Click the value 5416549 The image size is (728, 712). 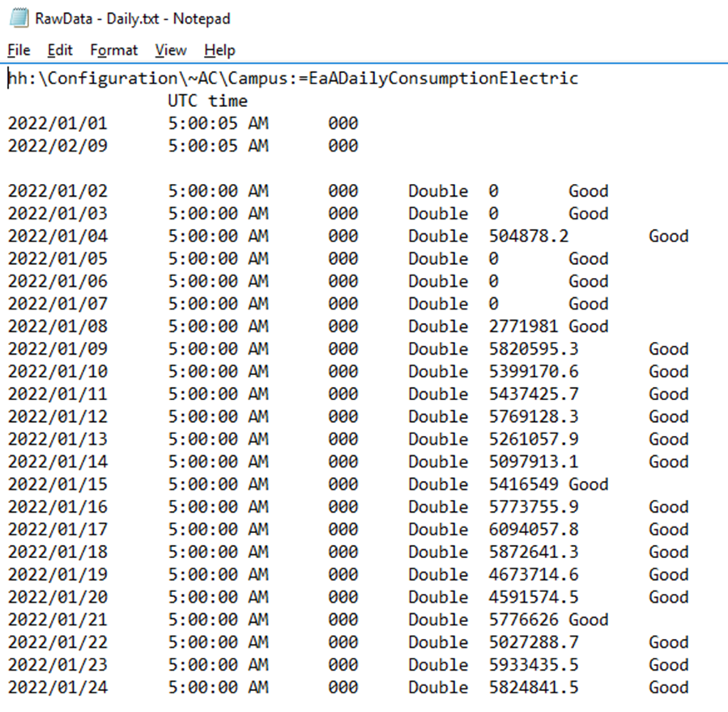click(x=523, y=484)
